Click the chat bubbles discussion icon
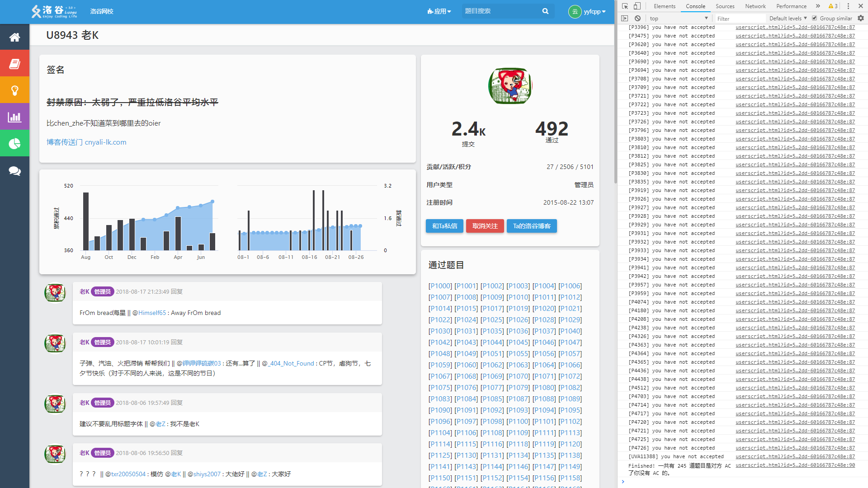The width and height of the screenshot is (868, 488). coord(14,171)
